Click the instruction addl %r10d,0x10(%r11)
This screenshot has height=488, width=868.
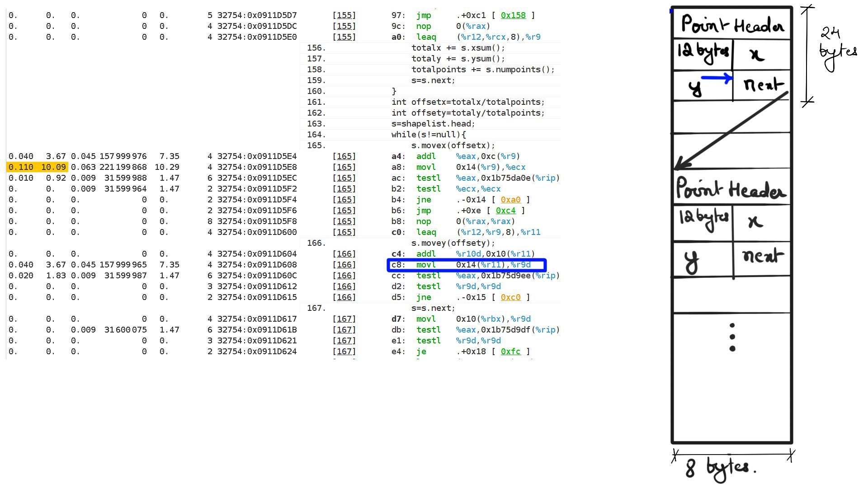(x=476, y=254)
